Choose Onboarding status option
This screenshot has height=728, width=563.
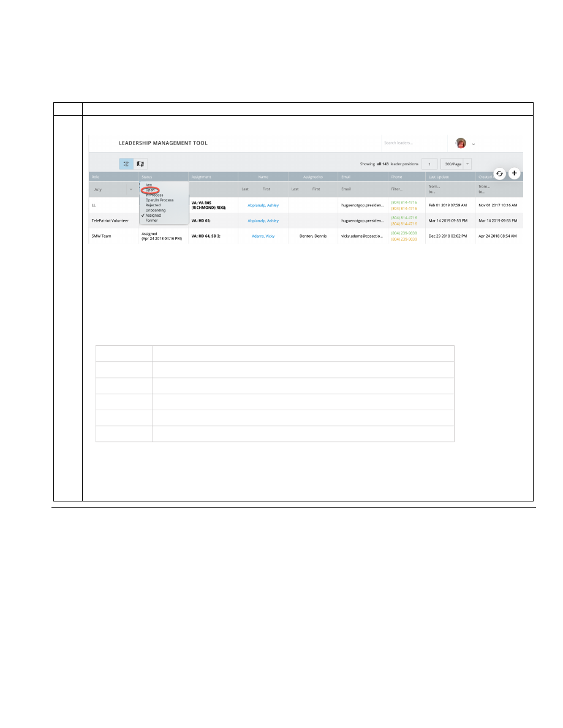tap(156, 210)
